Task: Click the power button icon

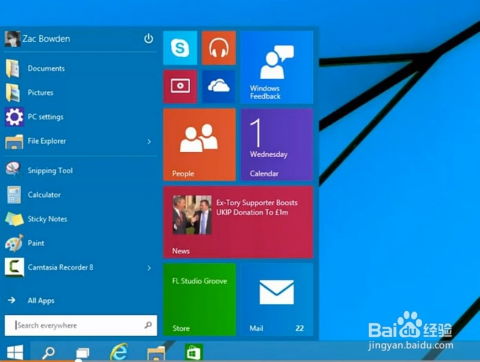Action: 148,39
